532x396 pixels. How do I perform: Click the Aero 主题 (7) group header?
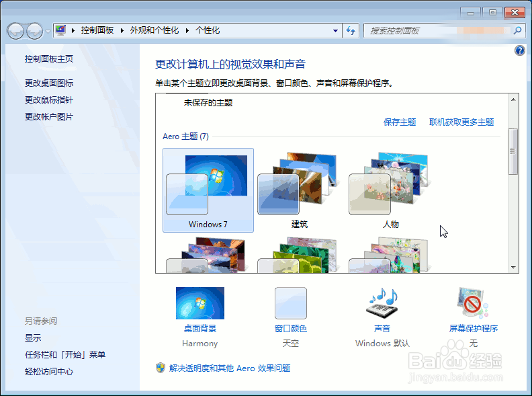coord(185,136)
